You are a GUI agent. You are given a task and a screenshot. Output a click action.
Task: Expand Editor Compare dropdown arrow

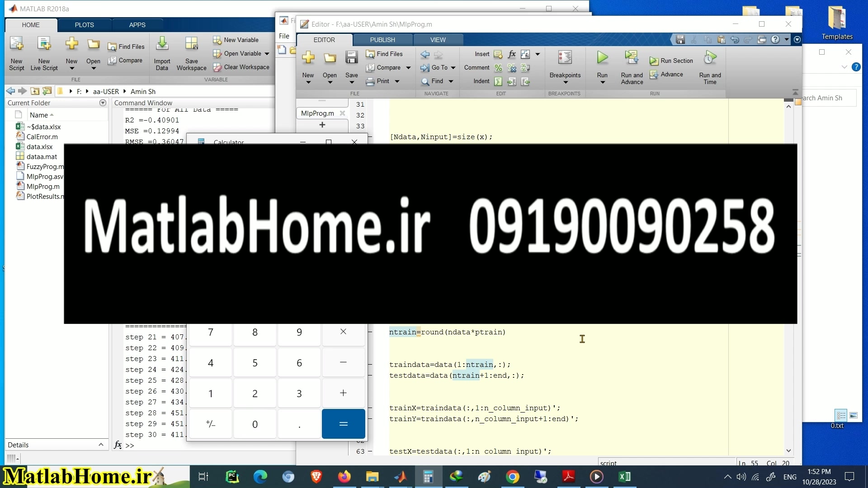coord(408,68)
